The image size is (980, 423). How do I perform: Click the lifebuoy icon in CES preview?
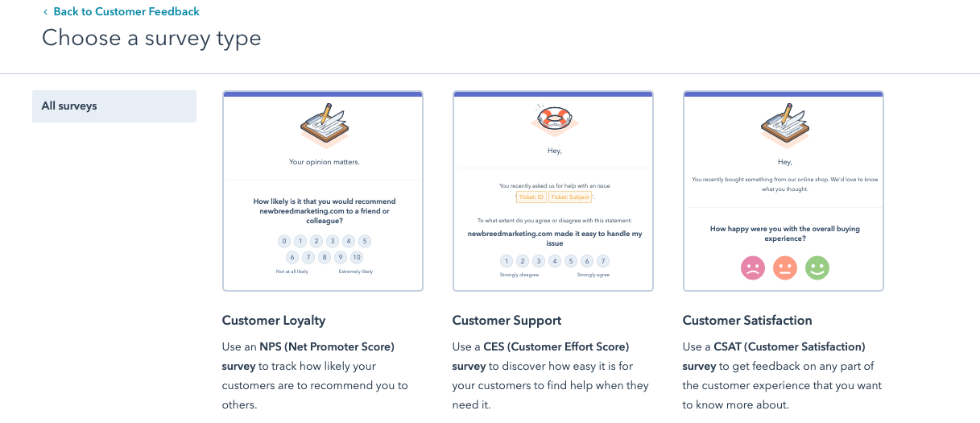pos(553,120)
